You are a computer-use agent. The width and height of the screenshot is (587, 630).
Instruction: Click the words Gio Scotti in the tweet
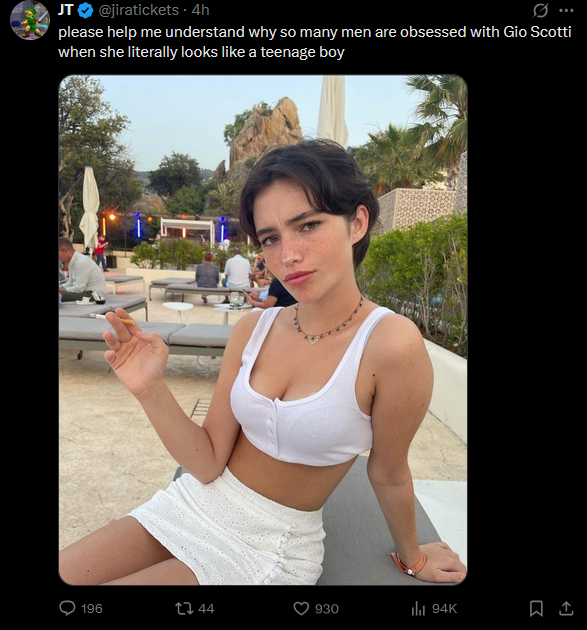[x=537, y=32]
